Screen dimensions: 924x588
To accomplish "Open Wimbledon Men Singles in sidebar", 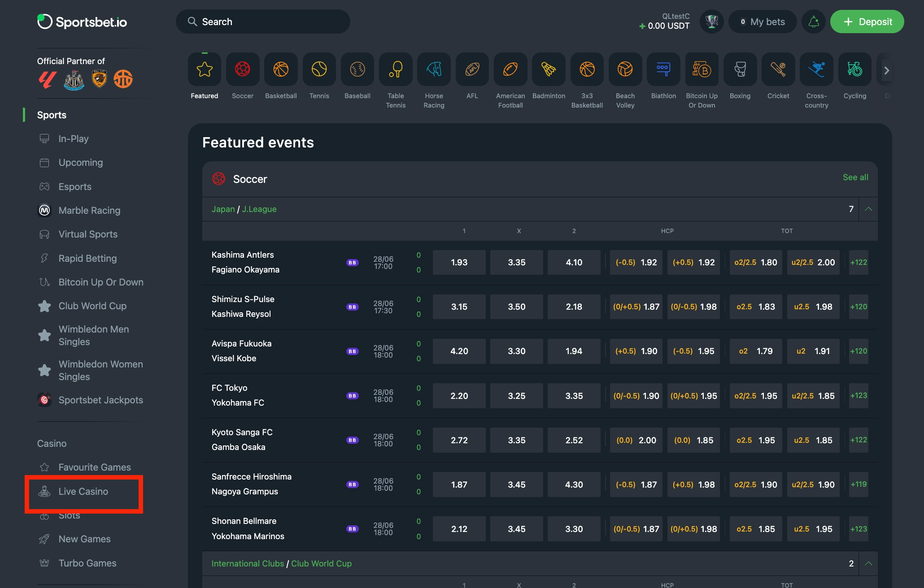I will click(93, 336).
